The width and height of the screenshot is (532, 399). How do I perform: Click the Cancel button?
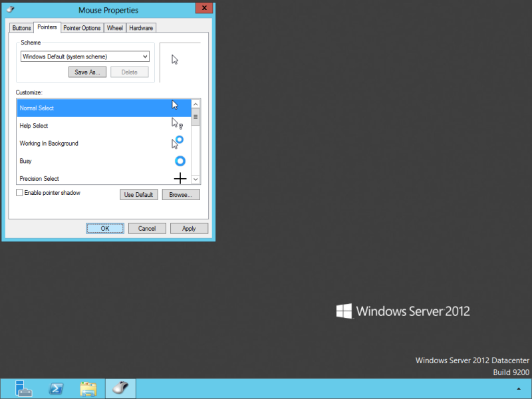coord(147,228)
